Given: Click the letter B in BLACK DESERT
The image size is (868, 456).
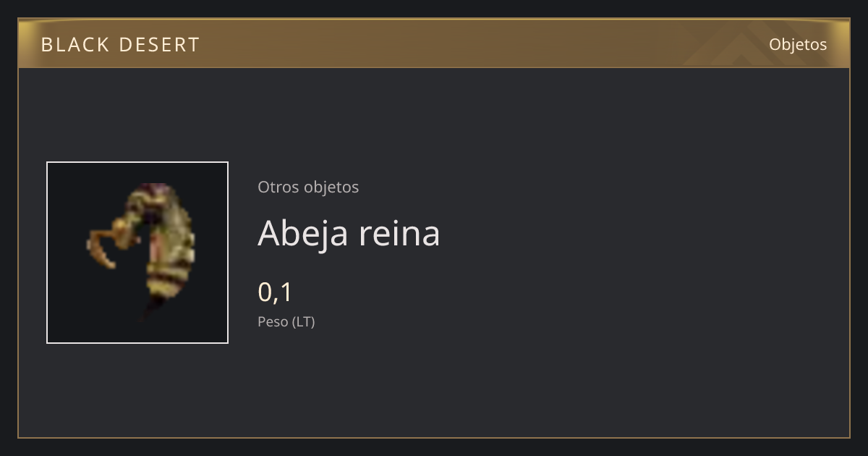Looking at the screenshot, I should pos(48,45).
